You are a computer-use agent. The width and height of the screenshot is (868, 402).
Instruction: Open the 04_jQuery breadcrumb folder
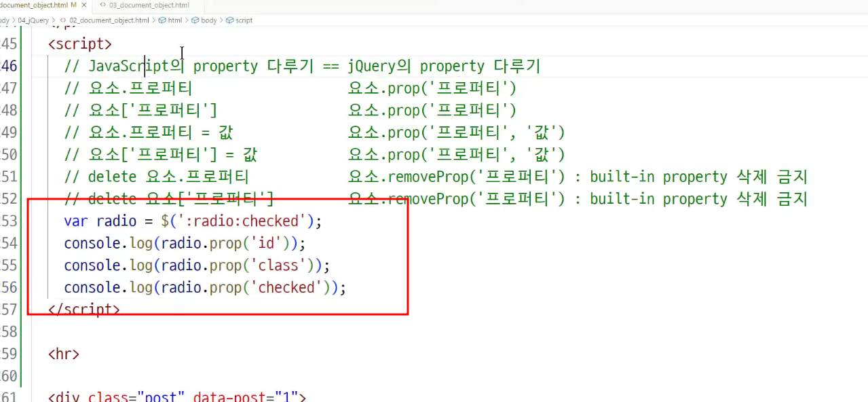click(x=33, y=20)
